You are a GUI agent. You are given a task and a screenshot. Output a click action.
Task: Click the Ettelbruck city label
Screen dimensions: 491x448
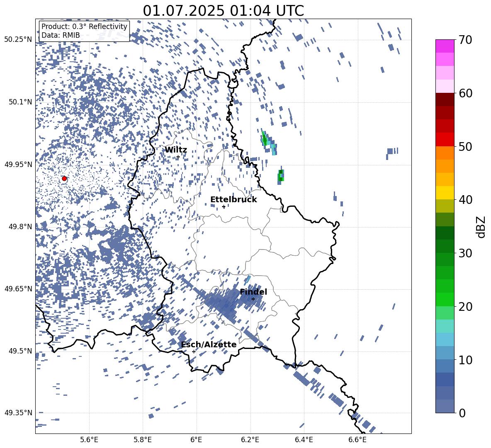[x=233, y=200]
